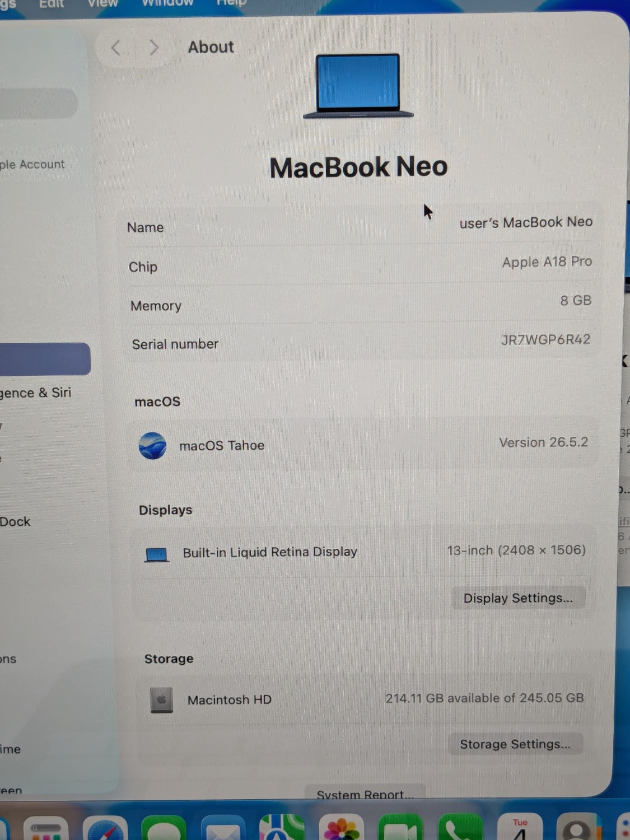Click the Macintosh HD drive icon
630x840 pixels.
pyautogui.click(x=161, y=701)
